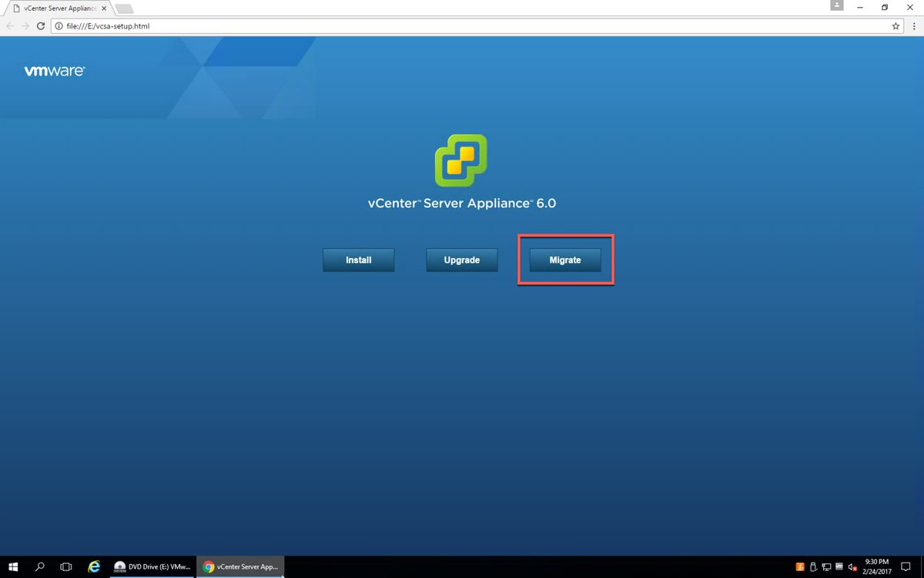
Task: Bookmark this page with the star icon
Action: 896,25
